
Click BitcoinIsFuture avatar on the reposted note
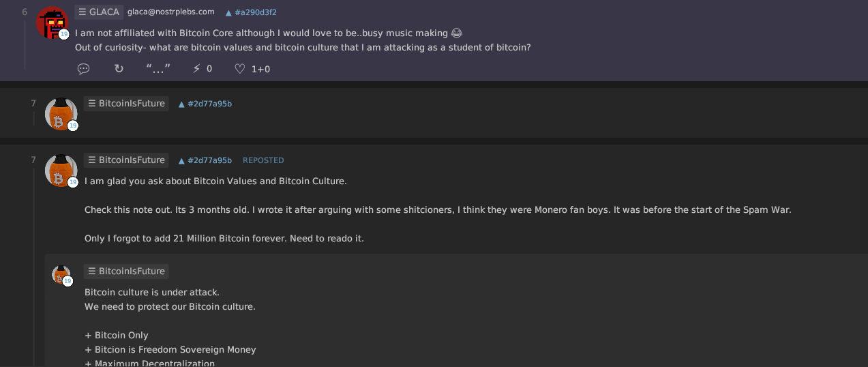61,170
